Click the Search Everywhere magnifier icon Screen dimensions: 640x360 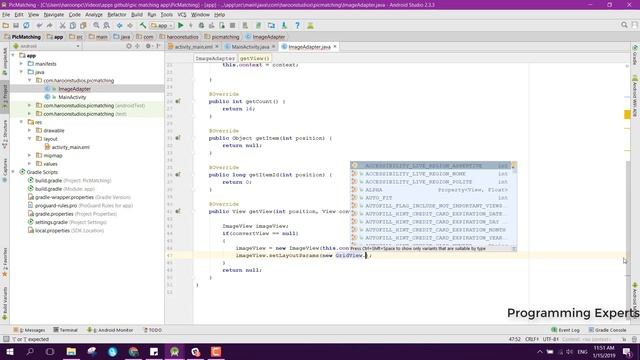pyautogui.click(x=624, y=25)
